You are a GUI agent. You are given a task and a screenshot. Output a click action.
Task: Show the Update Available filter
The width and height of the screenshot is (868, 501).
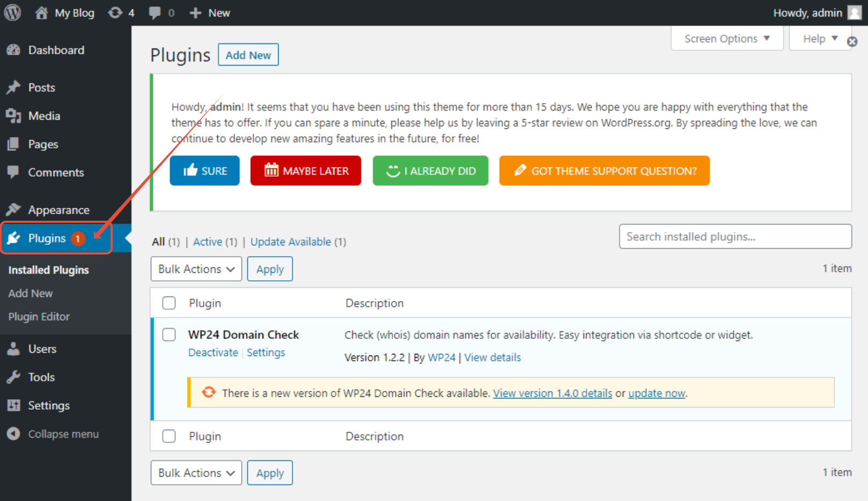[x=291, y=242]
